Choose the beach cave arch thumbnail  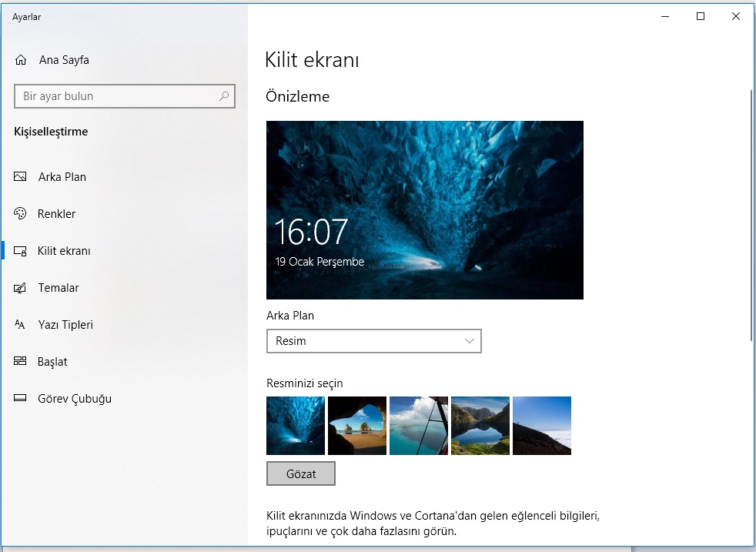(x=356, y=426)
